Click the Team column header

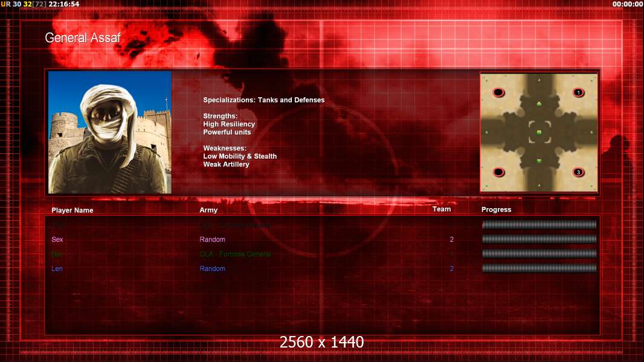442,209
